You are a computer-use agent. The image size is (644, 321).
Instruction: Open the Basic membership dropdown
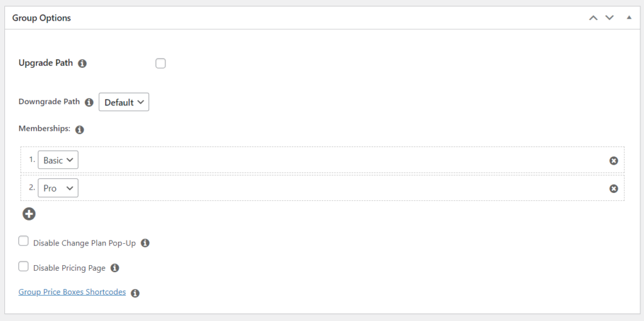(58, 160)
